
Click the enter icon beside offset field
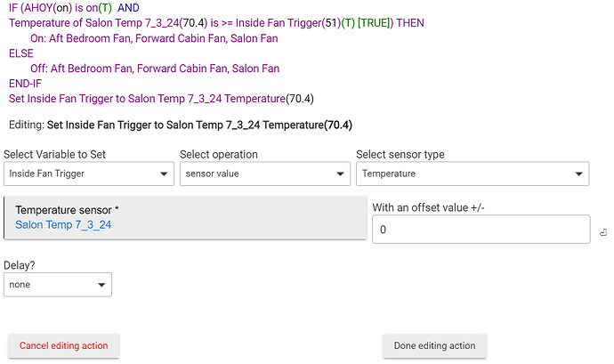603,233
